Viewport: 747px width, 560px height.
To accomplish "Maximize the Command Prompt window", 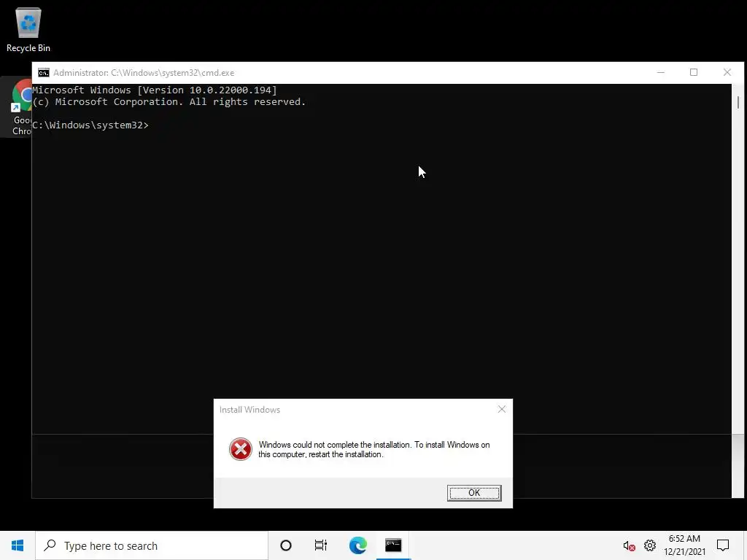I will click(x=694, y=72).
